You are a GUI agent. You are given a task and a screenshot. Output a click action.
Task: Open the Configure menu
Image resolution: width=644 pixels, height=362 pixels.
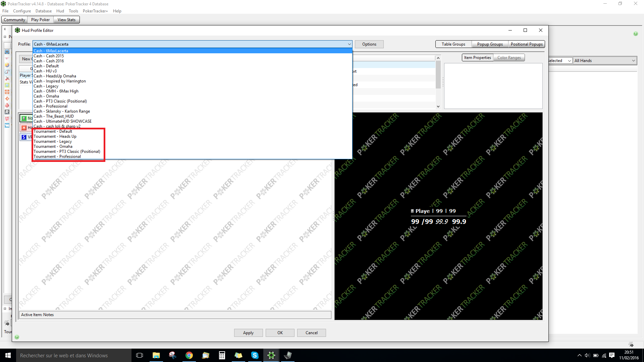pyautogui.click(x=22, y=11)
